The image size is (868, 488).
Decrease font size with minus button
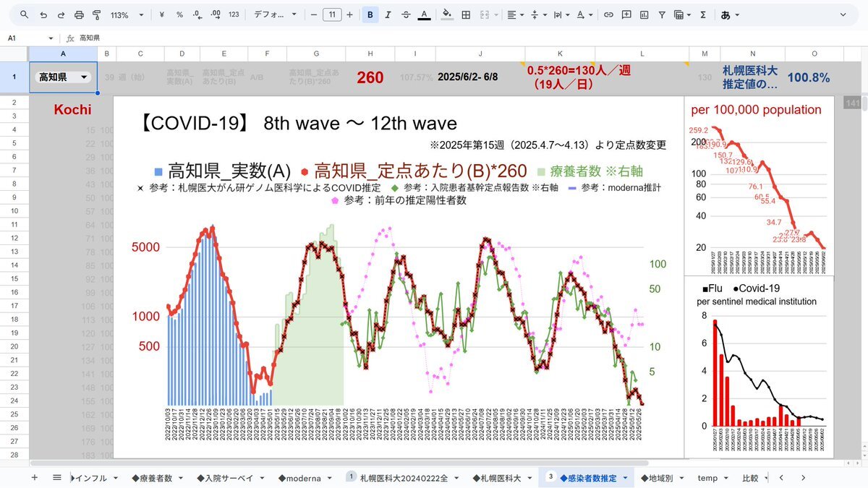coord(313,14)
